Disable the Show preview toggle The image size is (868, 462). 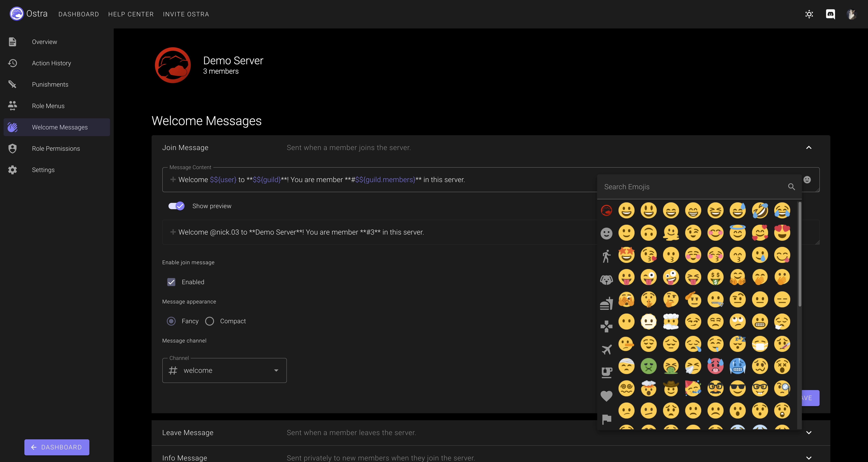coord(175,206)
